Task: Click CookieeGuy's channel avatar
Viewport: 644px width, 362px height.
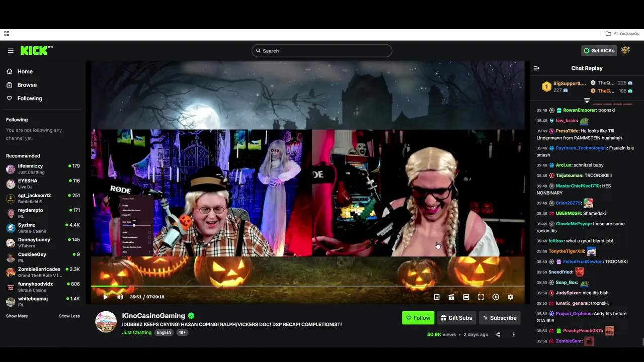Action: [x=11, y=257]
